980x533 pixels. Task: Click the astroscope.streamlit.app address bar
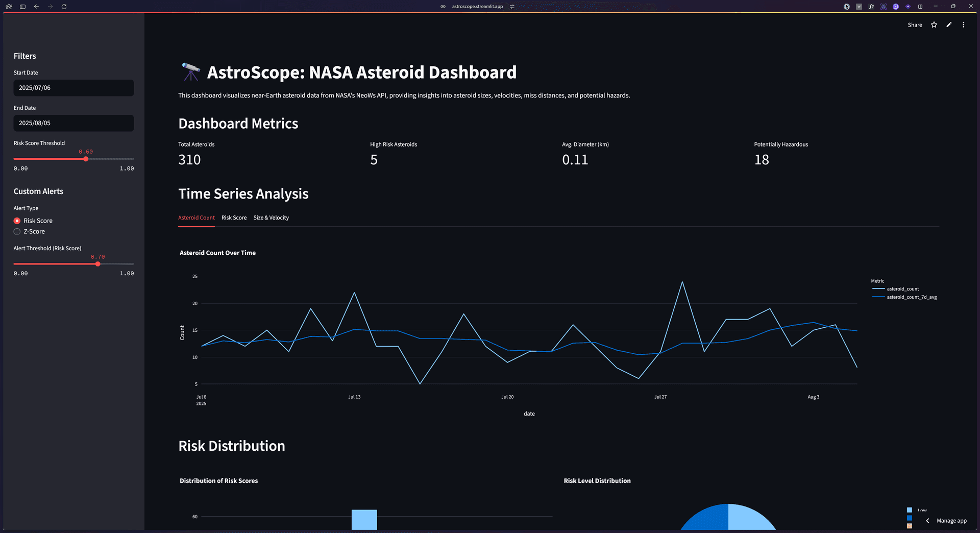477,7
